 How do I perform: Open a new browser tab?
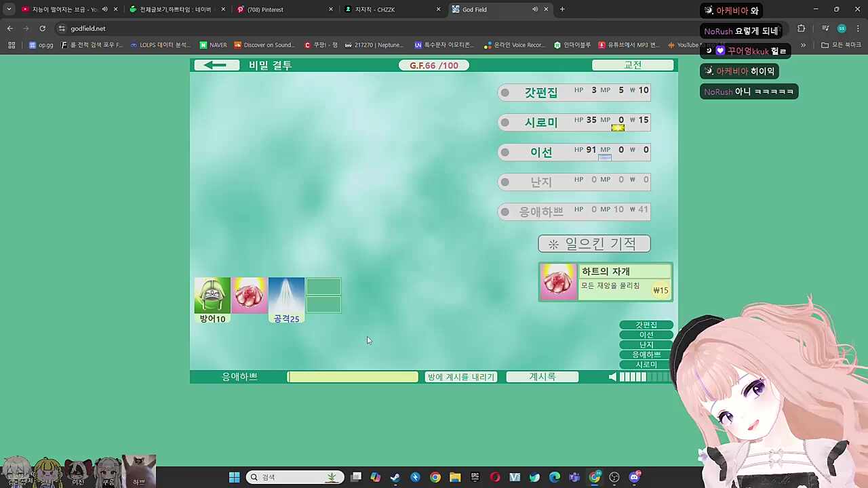pos(562,9)
